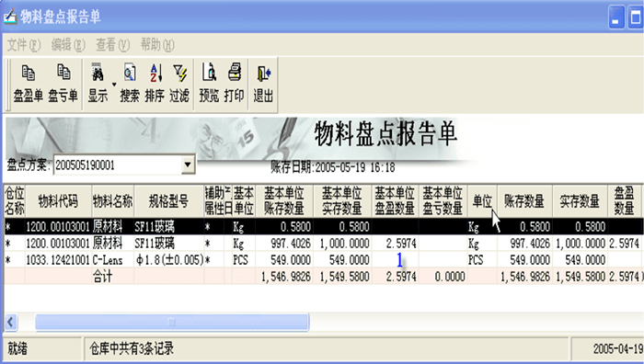
Task: Click the 基本单位实存数量 column header
Action: point(342,201)
